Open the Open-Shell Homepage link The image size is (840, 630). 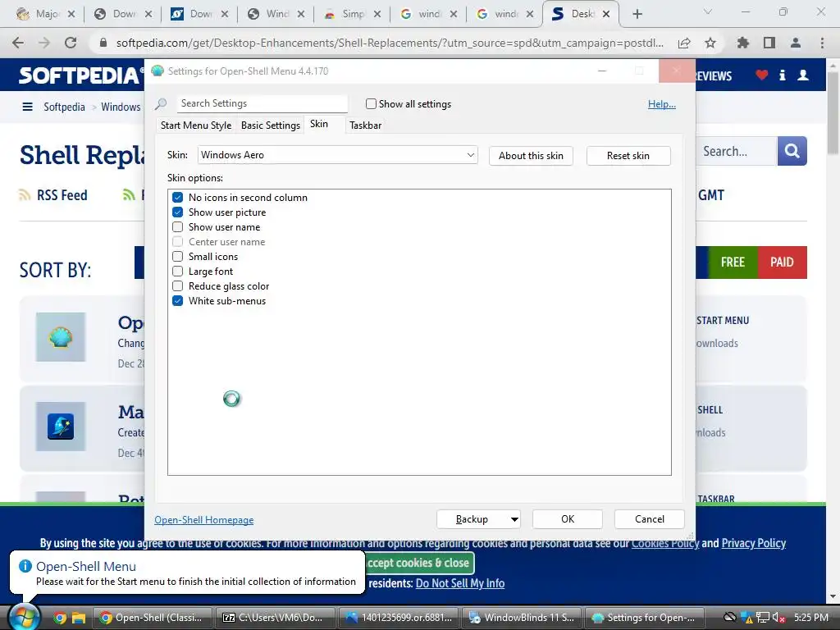[204, 520]
